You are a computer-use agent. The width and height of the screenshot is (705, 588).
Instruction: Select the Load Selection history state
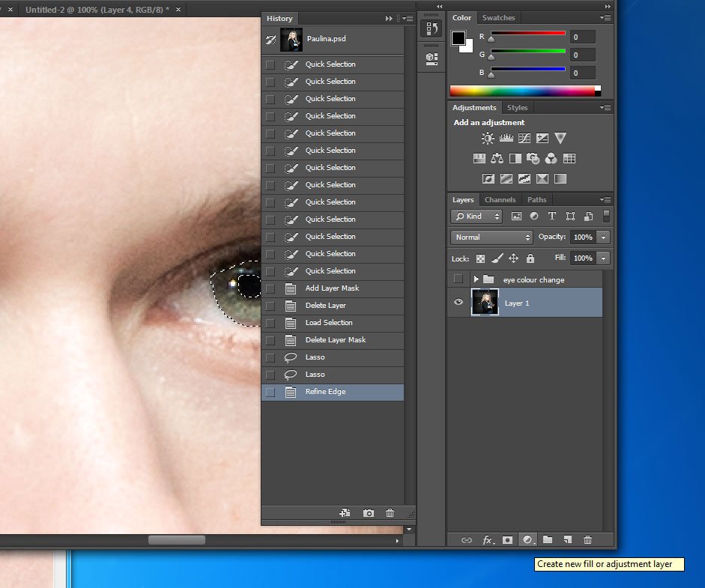pyautogui.click(x=329, y=323)
